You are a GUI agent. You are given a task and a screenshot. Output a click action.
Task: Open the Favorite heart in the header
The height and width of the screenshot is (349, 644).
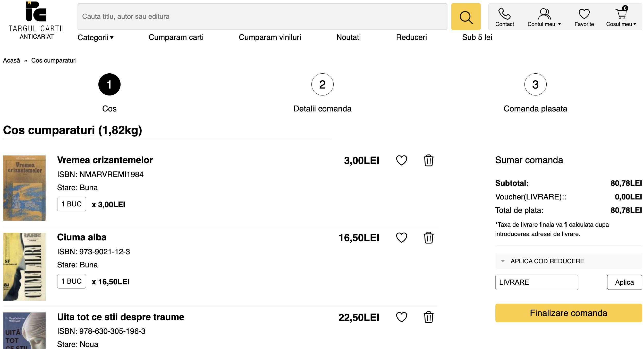(584, 14)
